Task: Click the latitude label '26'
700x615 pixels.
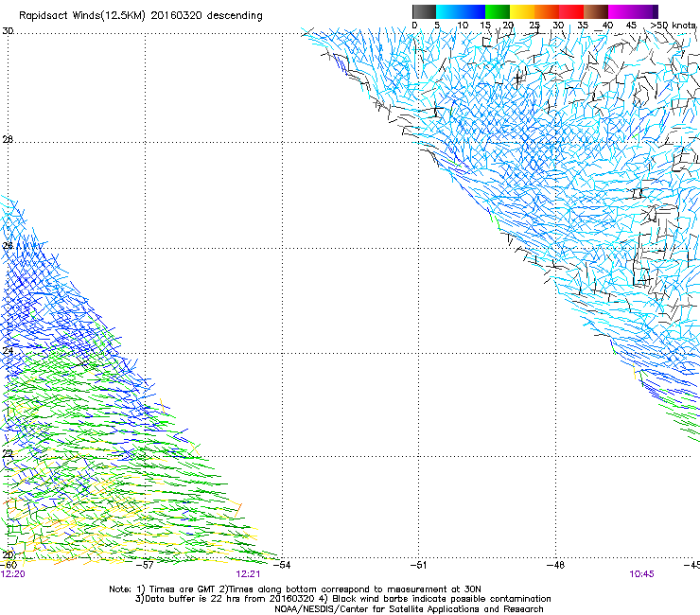Action: tap(8, 246)
